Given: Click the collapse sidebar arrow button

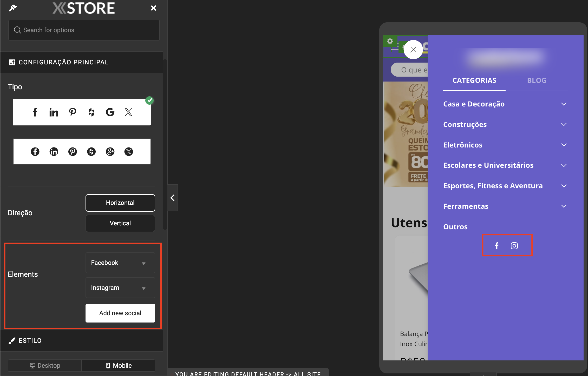Looking at the screenshot, I should click(x=172, y=198).
